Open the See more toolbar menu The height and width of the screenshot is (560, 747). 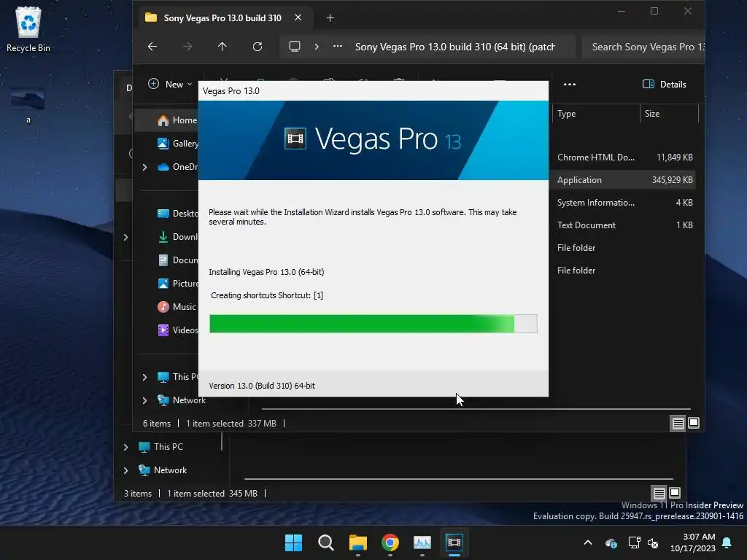[570, 85]
